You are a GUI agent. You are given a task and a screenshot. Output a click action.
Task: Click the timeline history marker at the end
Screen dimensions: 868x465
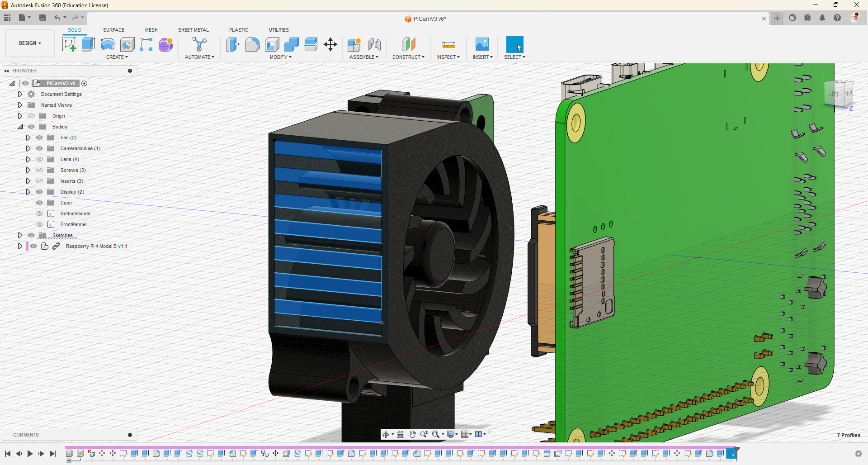736,453
